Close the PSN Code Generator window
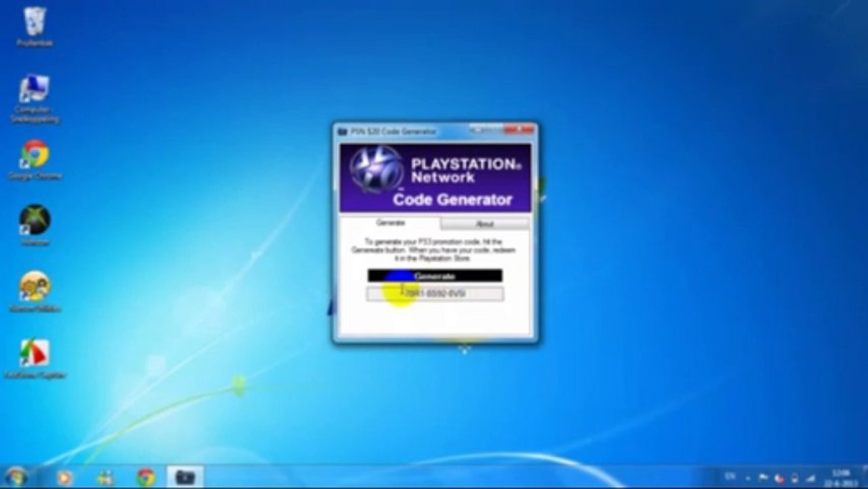Image resolution: width=868 pixels, height=489 pixels. click(x=520, y=129)
